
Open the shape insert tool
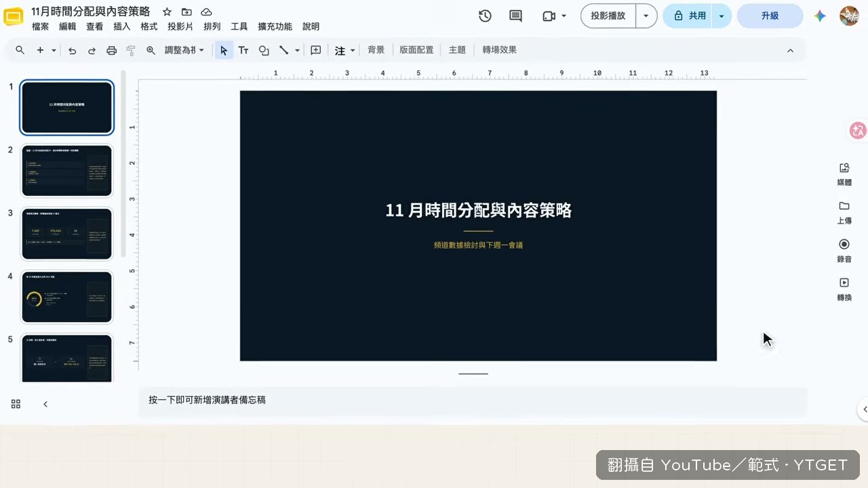coord(264,50)
